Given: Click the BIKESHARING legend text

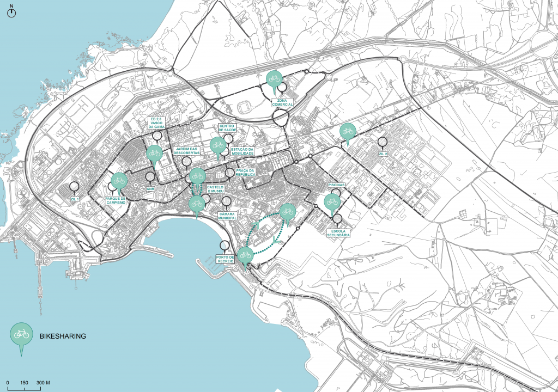Looking at the screenshot, I should 63,336.
